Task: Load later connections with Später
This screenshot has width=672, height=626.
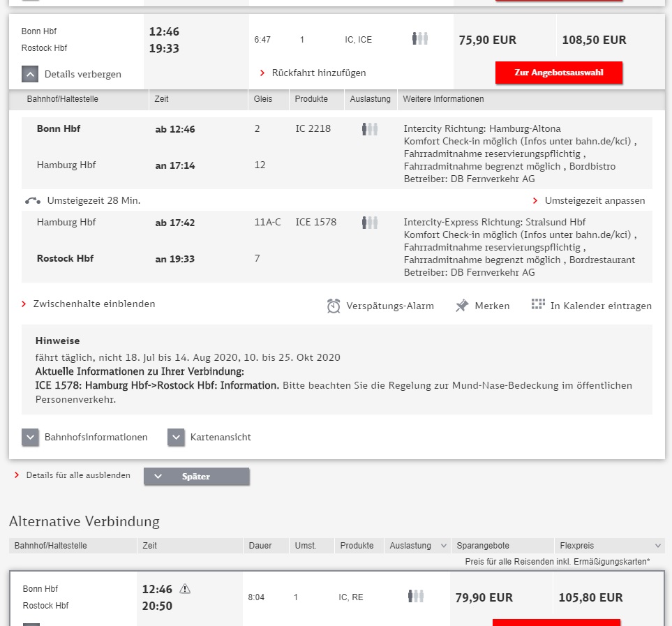Action: [x=196, y=477]
